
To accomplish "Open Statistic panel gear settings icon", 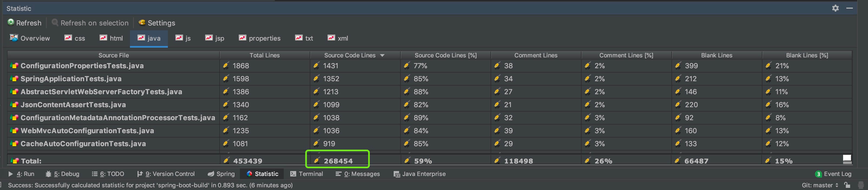I will click(835, 8).
